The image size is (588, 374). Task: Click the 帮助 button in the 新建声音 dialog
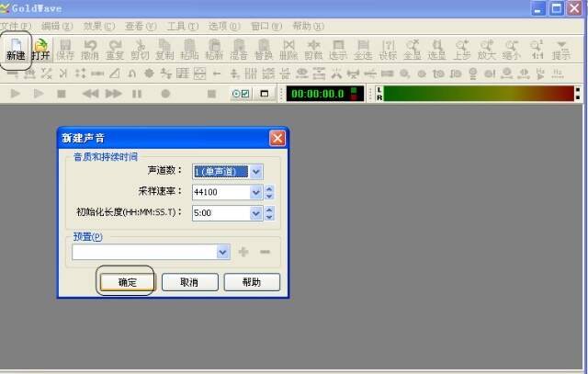coord(252,282)
